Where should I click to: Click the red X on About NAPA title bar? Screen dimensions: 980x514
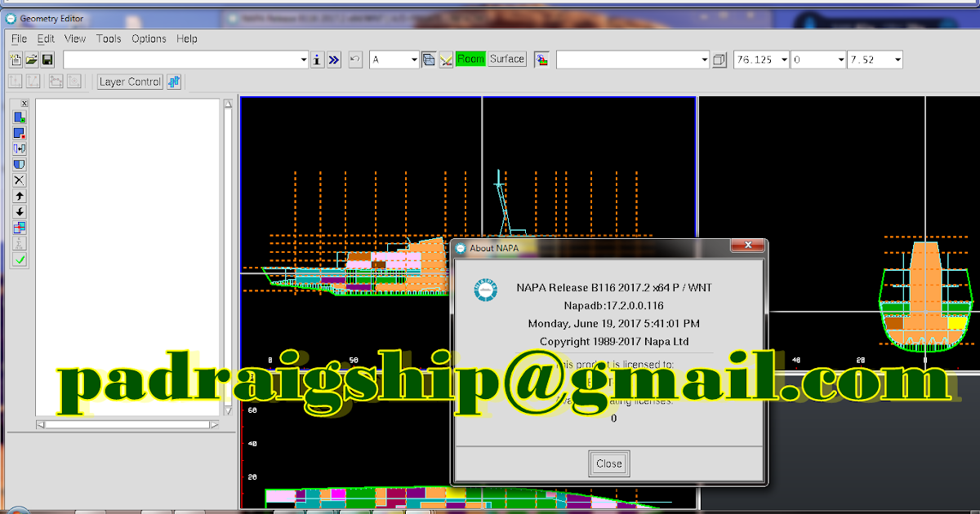747,246
